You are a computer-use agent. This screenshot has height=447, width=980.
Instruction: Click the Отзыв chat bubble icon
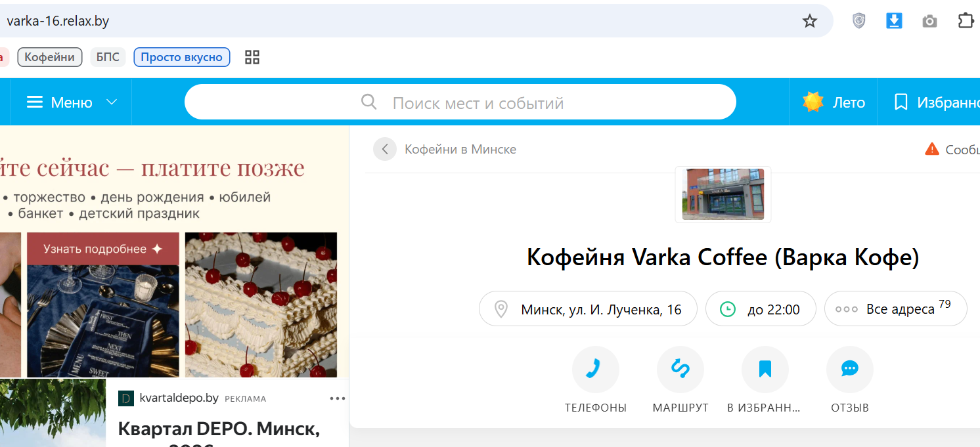tap(850, 370)
